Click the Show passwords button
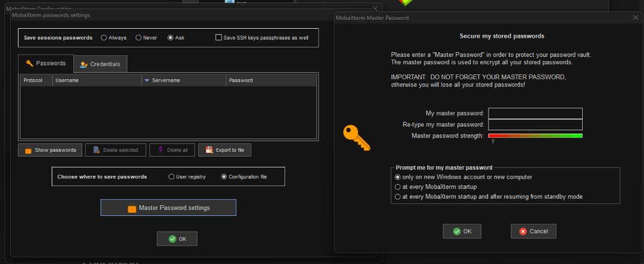This screenshot has height=264, width=644. coord(50,150)
